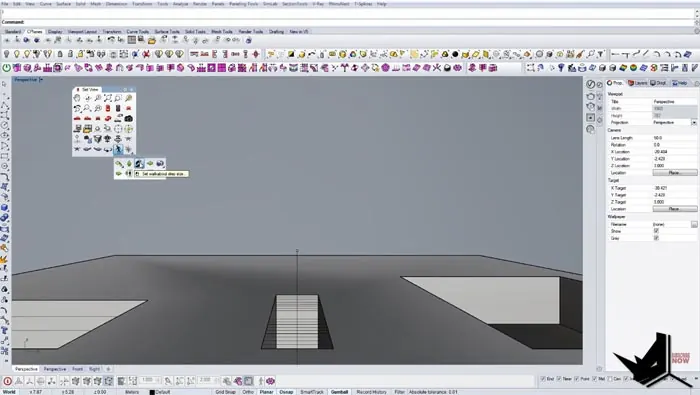This screenshot has width=700, height=395.
Task: Click the red X icon in visibility toolbar
Action: 146,54
